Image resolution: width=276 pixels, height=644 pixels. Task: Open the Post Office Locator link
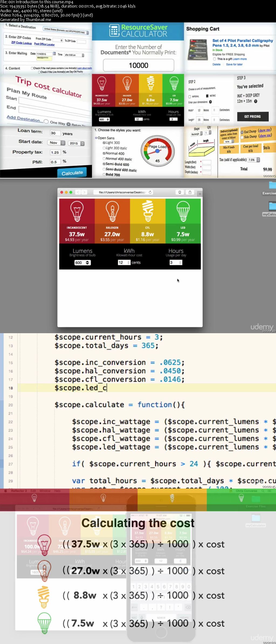point(44,44)
